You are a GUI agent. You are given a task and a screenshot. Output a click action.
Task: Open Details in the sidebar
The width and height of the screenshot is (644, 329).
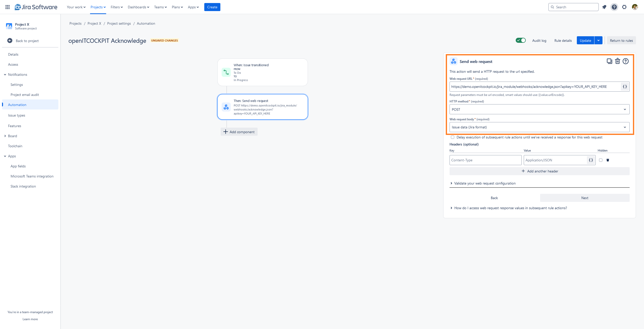click(13, 54)
